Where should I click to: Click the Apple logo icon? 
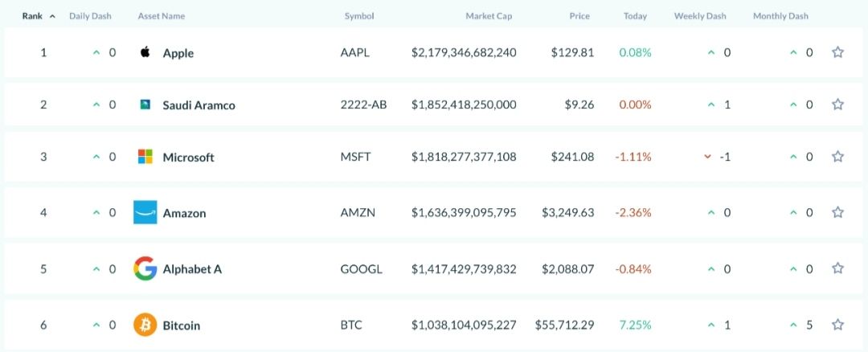click(145, 52)
